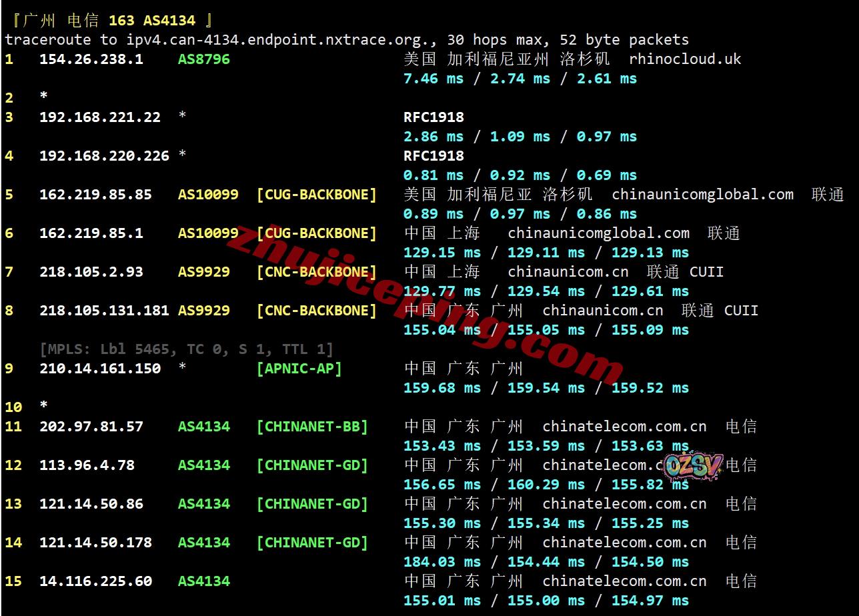Select IP address 202.97.81.57 on hop 11
The height and width of the screenshot is (616, 859).
tap(91, 427)
